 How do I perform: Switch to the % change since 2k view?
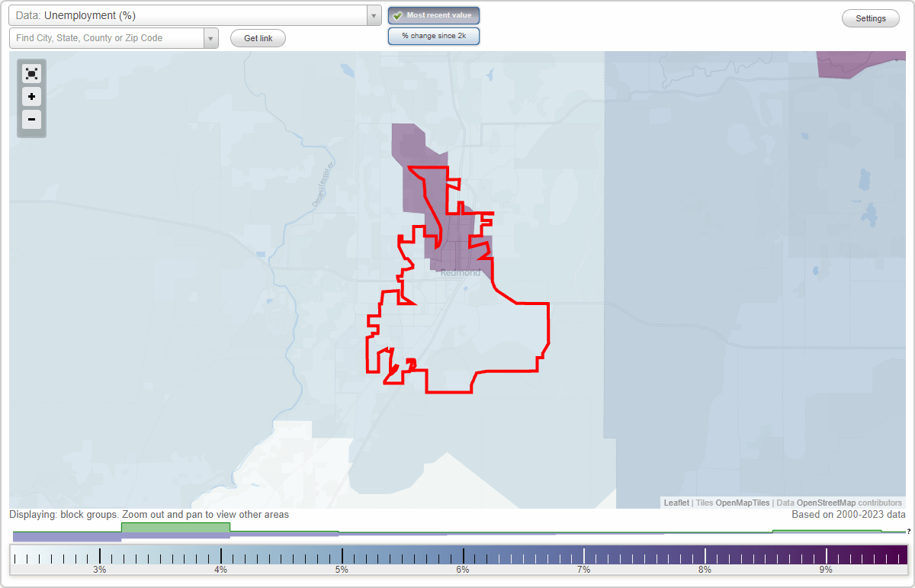coord(434,35)
